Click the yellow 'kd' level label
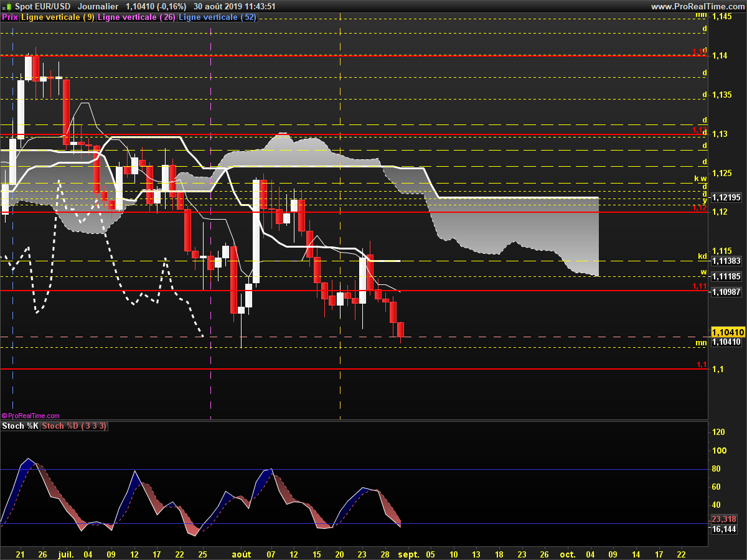747x560 pixels. coord(702,256)
